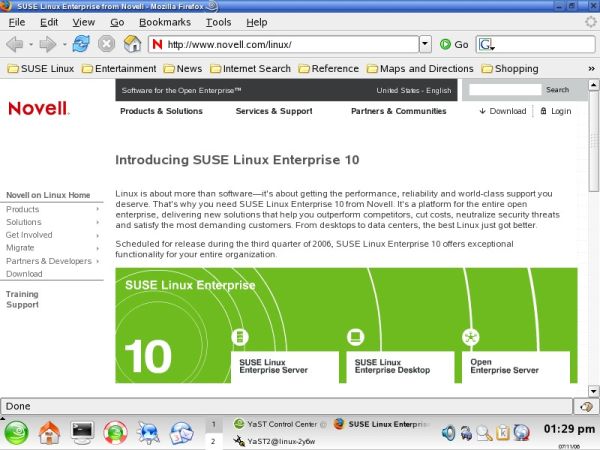Open the Open Enterprise Server card
The image size is (600, 450).
515,367
